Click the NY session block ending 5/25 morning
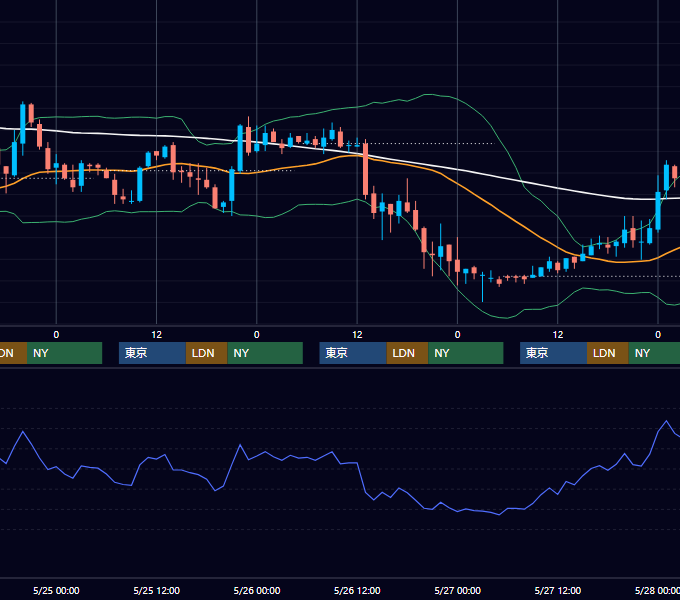The image size is (680, 600). click(x=64, y=353)
